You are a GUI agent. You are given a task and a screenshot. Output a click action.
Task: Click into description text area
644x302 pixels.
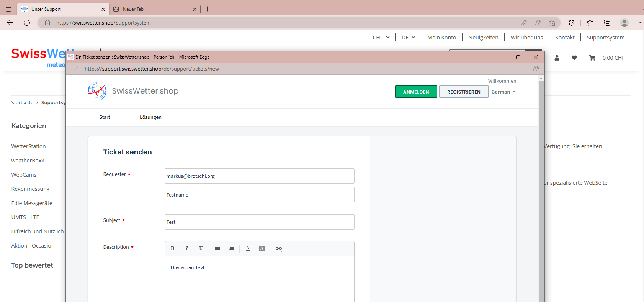[x=259, y=279]
